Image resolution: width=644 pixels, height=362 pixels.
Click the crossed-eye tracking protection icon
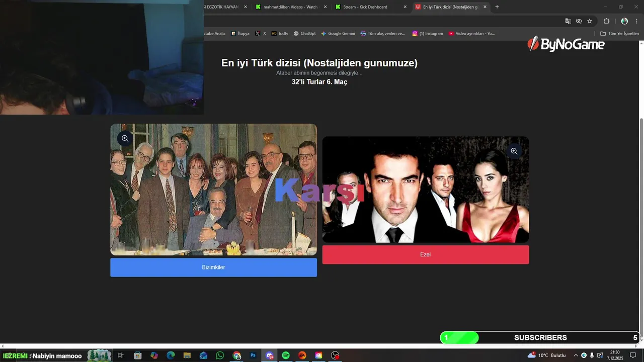(579, 21)
